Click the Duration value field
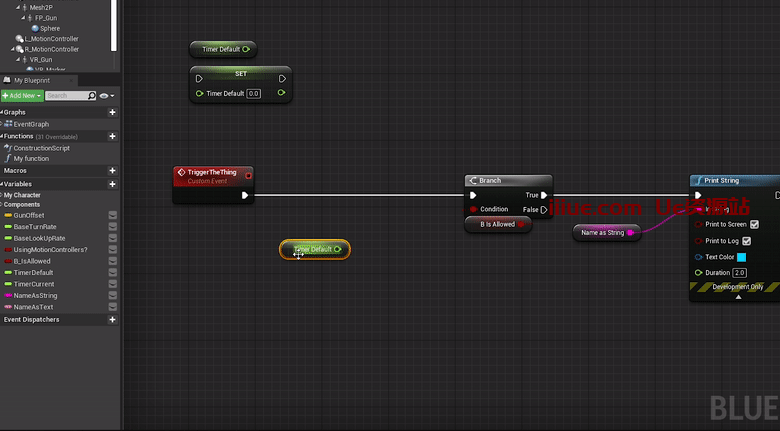Screen dimensions: 780x431 pos(739,273)
